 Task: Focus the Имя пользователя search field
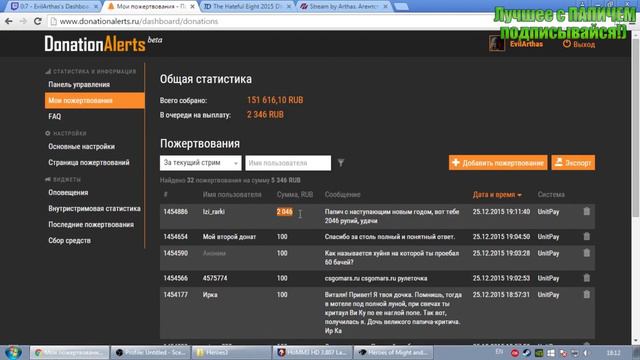click(288, 163)
